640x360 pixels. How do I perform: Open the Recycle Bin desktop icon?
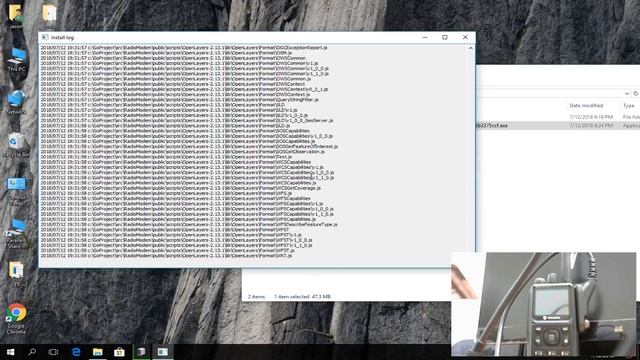[x=16, y=145]
